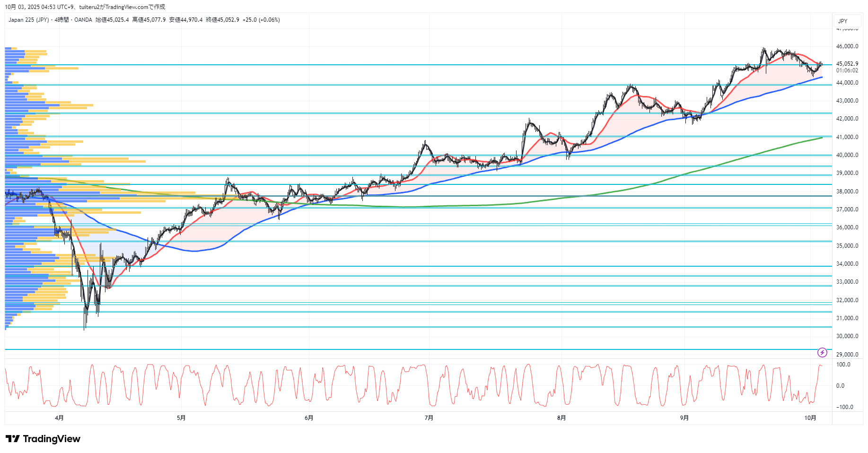Click the current price label 45,052.9
This screenshot has width=868, height=453.
847,64
